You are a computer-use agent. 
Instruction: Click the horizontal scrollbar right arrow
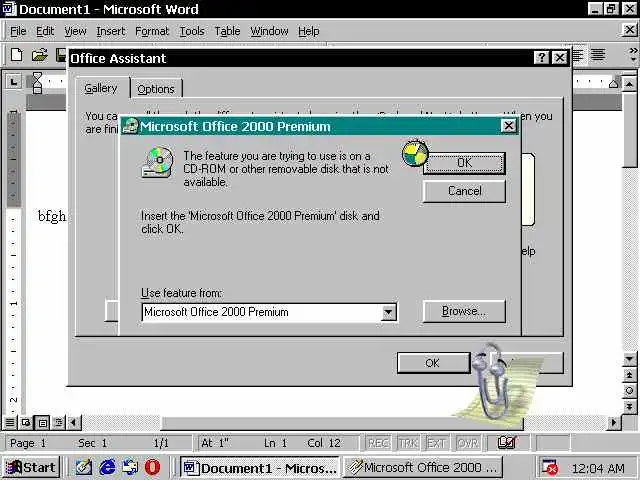(x=613, y=423)
